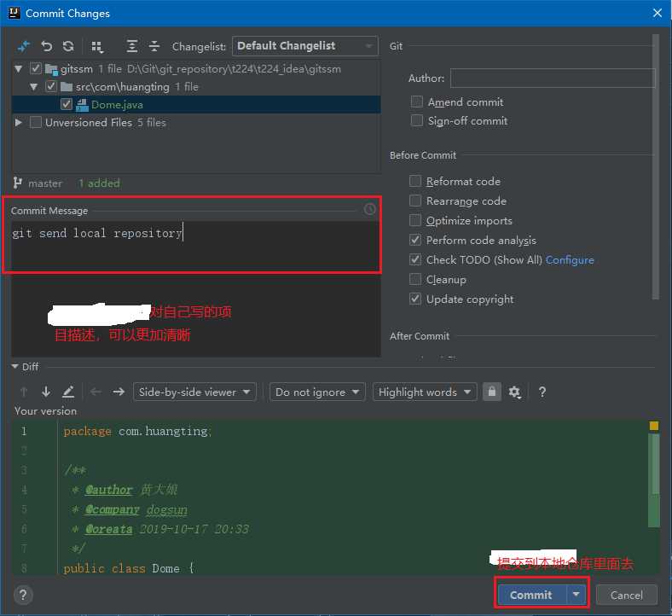The image size is (672, 616).
Task: Click the right panel vertical scrollbar
Action: pyautogui.click(x=655, y=167)
